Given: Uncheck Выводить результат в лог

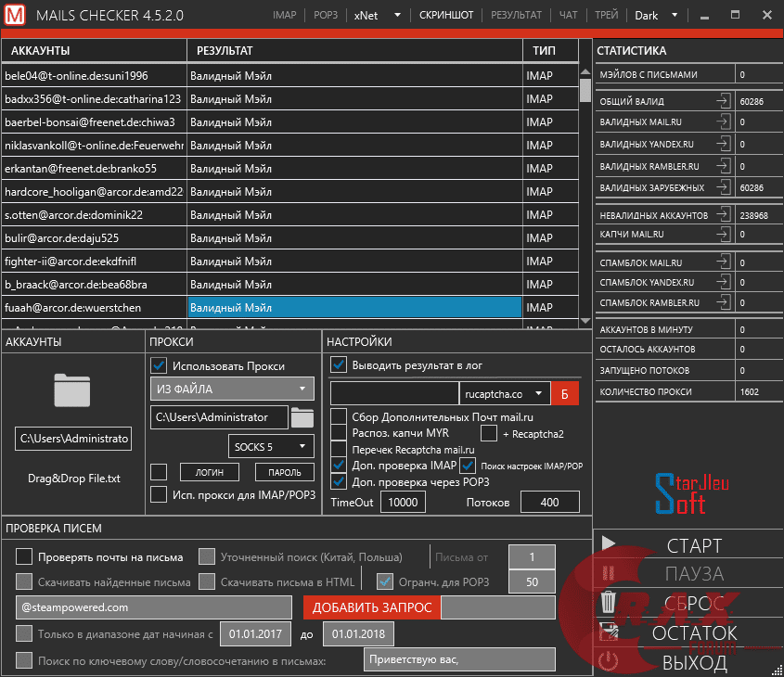Looking at the screenshot, I should click(340, 364).
